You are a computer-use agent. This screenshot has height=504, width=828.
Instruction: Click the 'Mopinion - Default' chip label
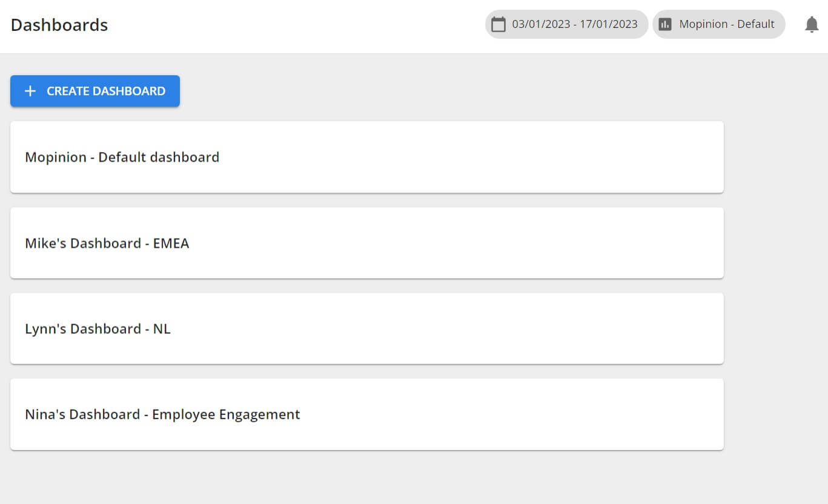click(727, 24)
